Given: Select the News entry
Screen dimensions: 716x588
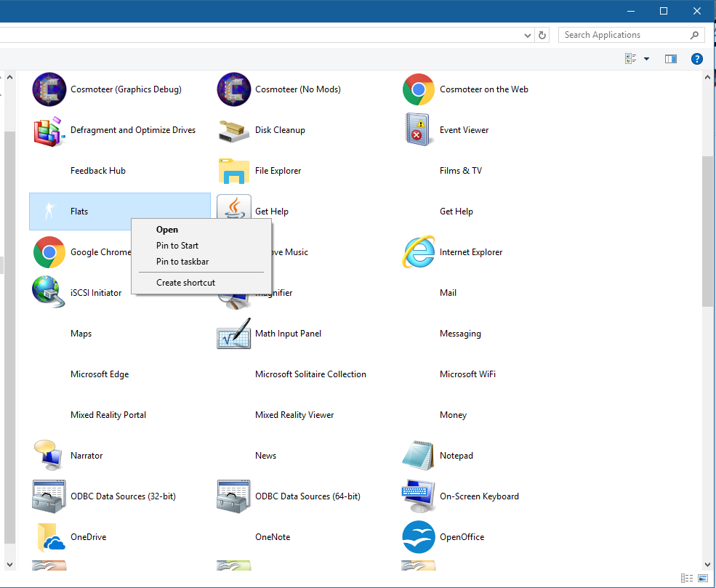Looking at the screenshot, I should (266, 456).
